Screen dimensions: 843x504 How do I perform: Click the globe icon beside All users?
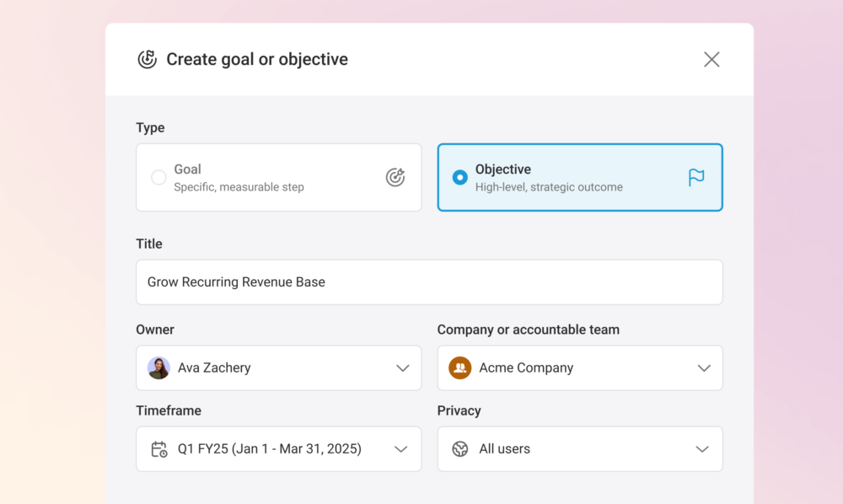(460, 449)
